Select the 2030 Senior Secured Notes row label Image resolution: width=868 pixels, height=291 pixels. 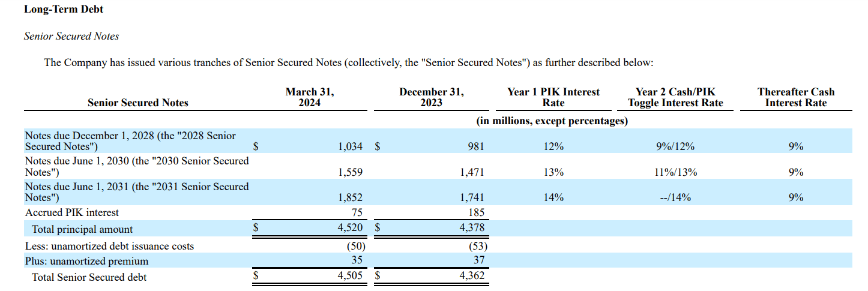pos(136,166)
